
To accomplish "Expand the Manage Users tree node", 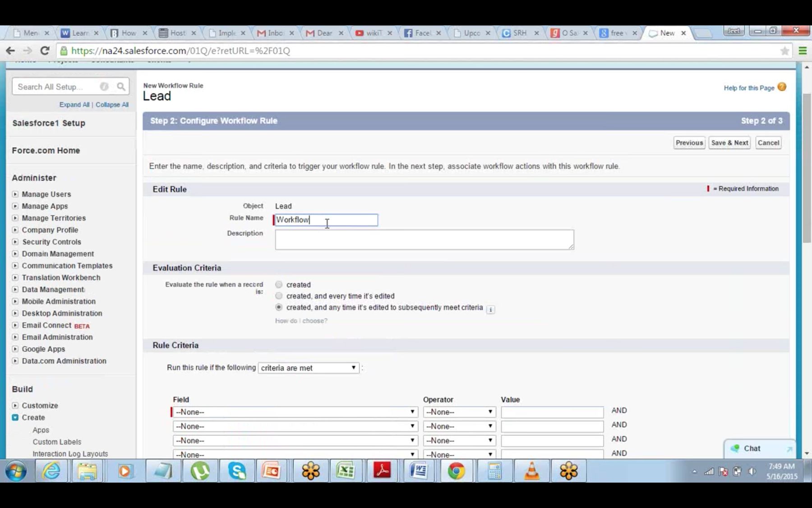I will click(15, 194).
